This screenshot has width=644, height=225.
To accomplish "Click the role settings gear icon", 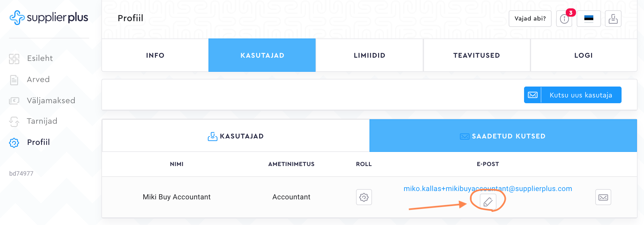I will point(364,197).
